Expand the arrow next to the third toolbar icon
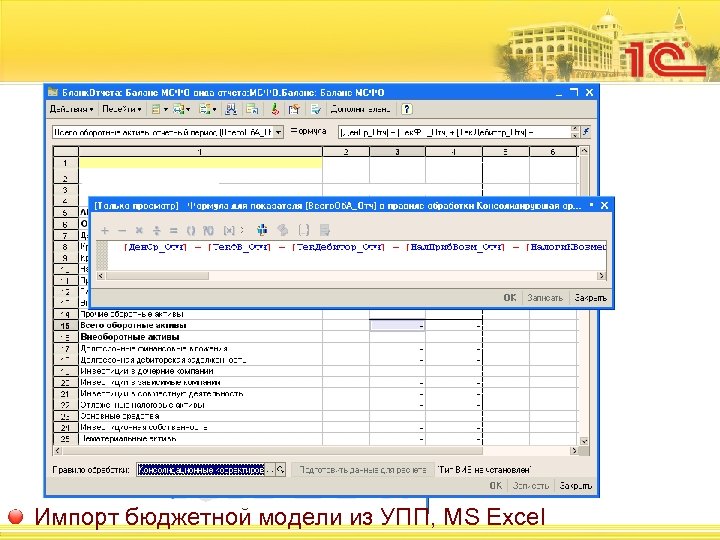The width and height of the screenshot is (720, 540). [214, 110]
